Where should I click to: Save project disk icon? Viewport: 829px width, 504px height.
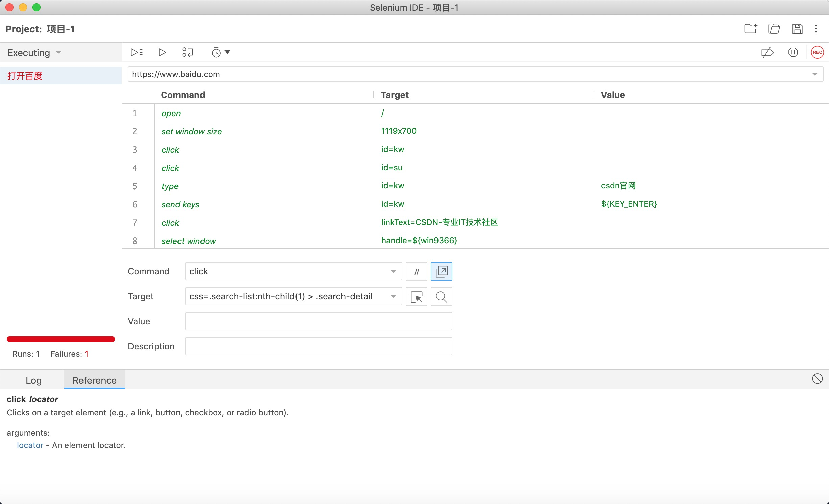797,29
